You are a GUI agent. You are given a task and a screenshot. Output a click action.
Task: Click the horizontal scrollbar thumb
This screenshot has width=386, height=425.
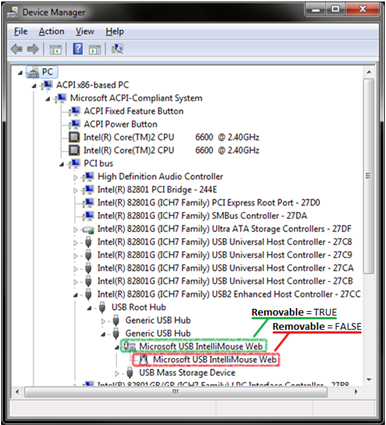coord(176,392)
